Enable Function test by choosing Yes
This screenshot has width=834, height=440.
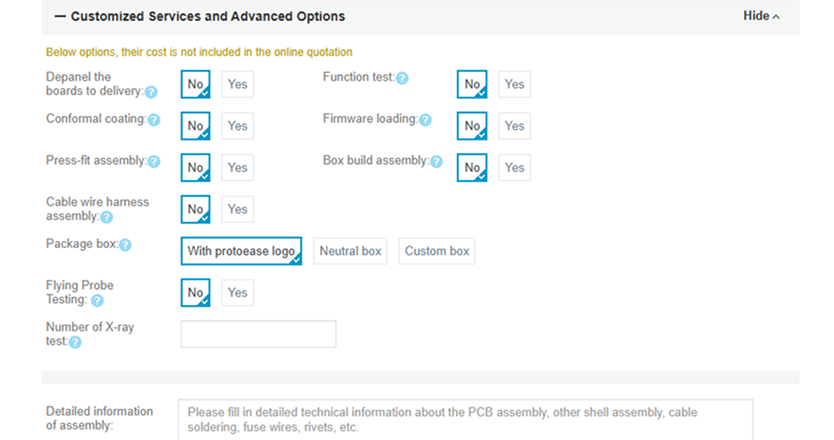(514, 85)
